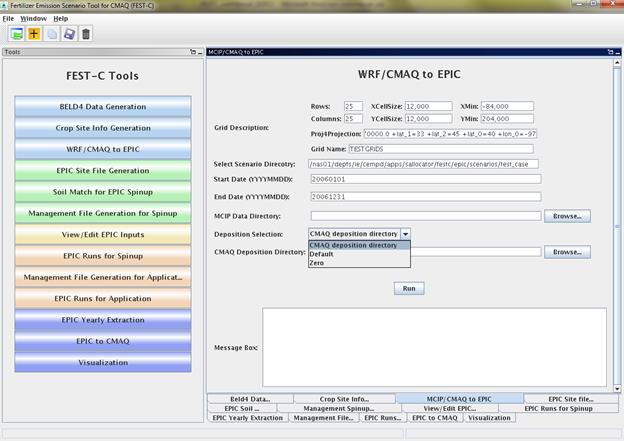The height and width of the screenshot is (441, 624).
Task: Click the scroll-up arrow of panel scrollbar
Action: (617, 62)
